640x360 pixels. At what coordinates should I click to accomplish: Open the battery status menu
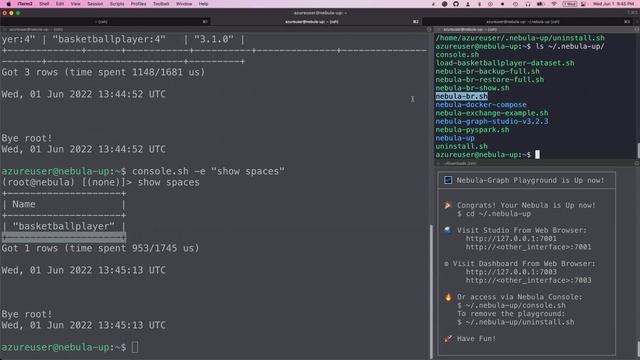pyautogui.click(x=540, y=4)
